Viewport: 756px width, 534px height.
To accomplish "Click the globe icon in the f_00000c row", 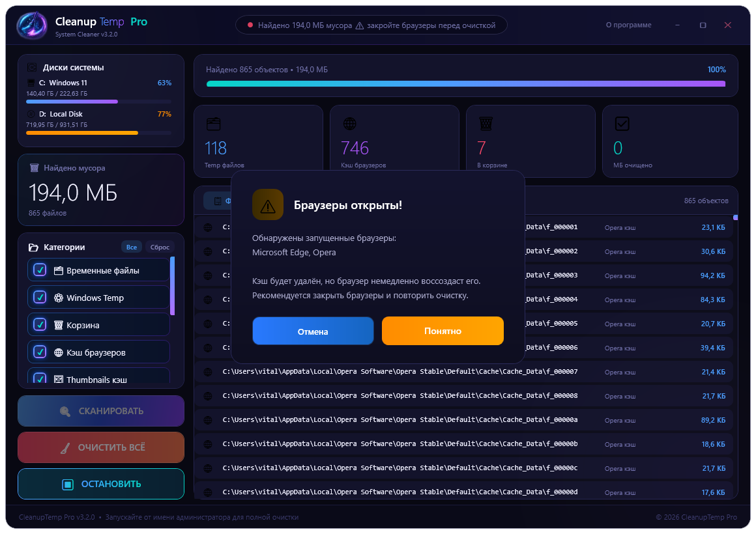I will (208, 468).
